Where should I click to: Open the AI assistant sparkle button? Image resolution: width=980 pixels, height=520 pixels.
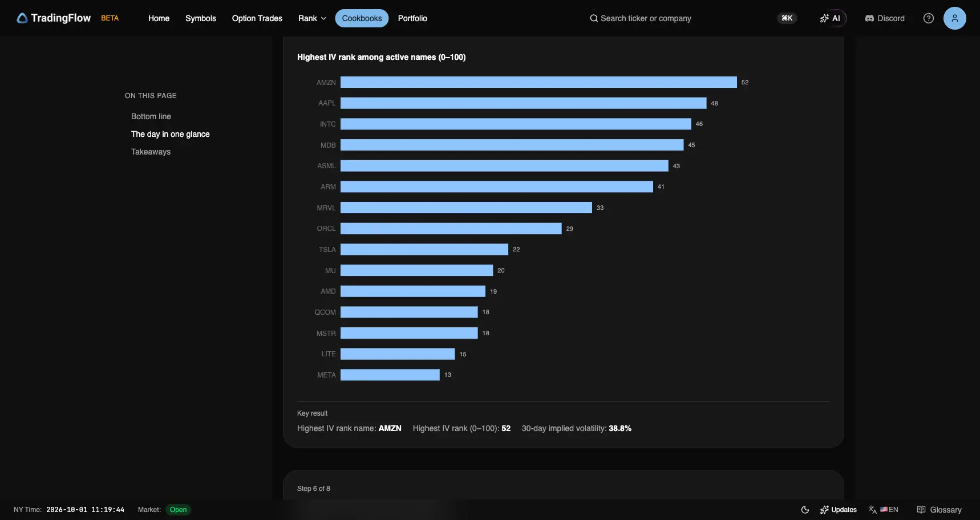pos(830,18)
